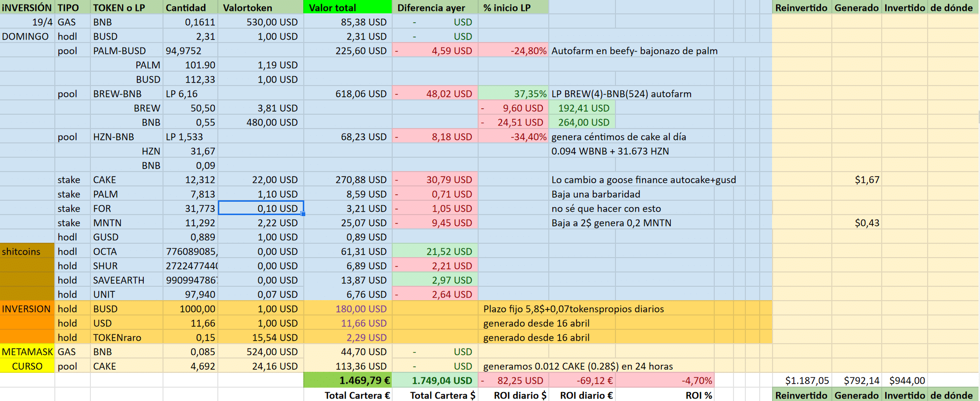
Task: Select the '19/4' date cell
Action: (27, 22)
